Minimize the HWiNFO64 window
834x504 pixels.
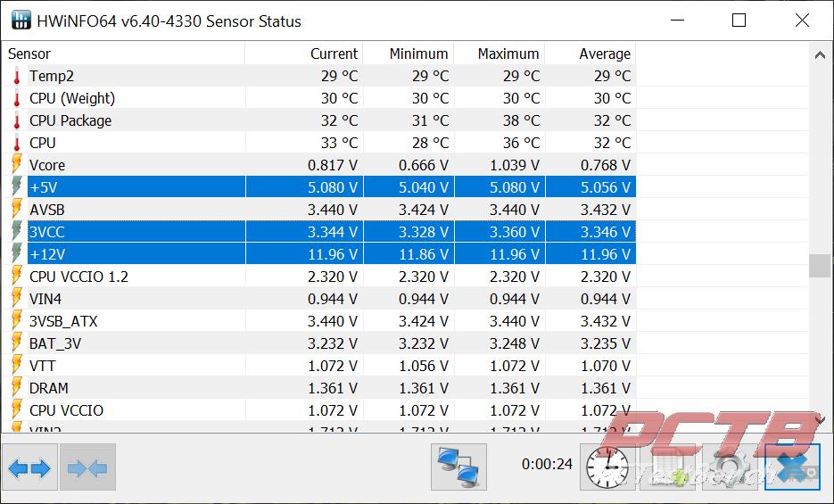pyautogui.click(x=677, y=21)
